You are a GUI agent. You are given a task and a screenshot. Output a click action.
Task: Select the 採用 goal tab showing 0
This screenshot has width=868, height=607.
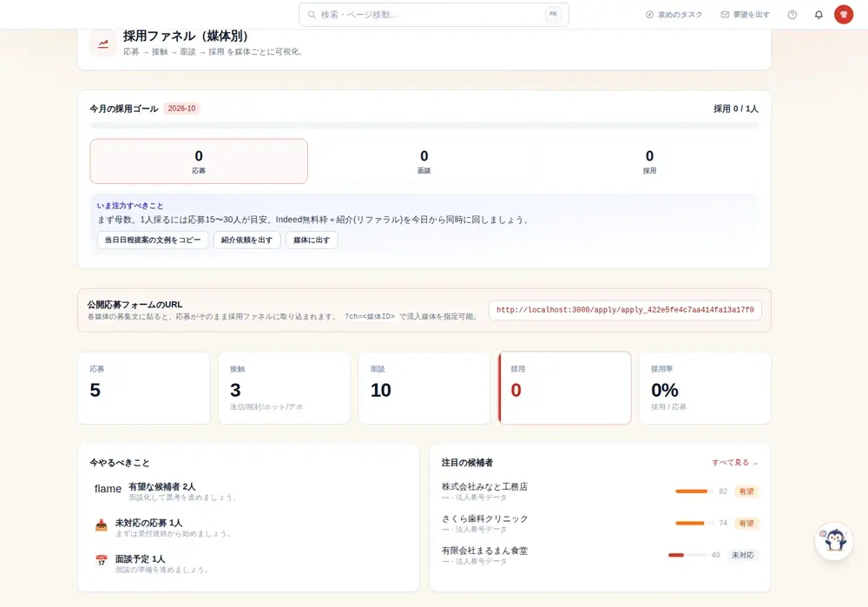click(x=649, y=162)
